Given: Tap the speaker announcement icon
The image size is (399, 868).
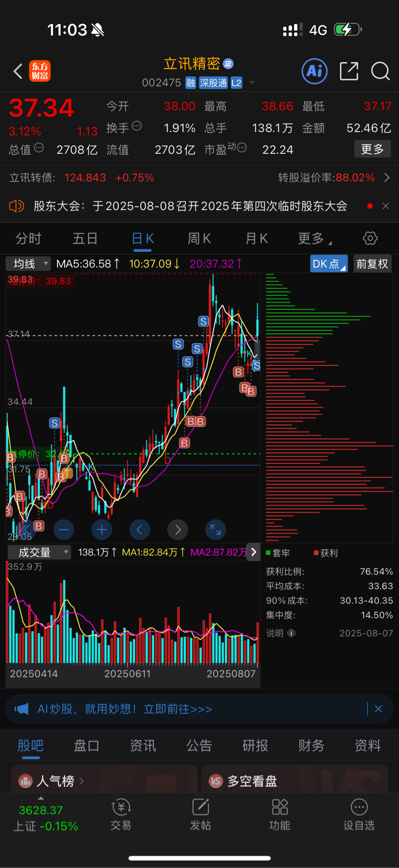Looking at the screenshot, I should click(x=17, y=206).
